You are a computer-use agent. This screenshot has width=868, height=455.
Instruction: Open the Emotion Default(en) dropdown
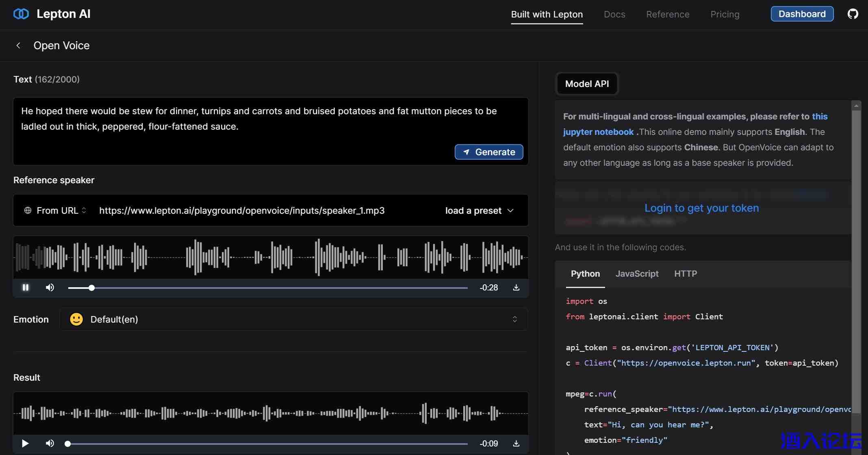click(x=293, y=319)
